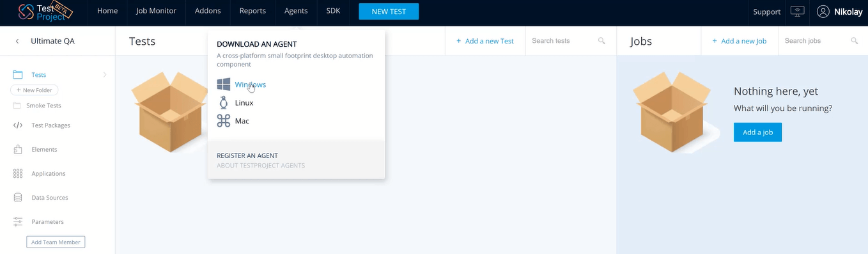868x254 pixels.
Task: Expand the Tests sidebar chevron
Action: (104, 75)
